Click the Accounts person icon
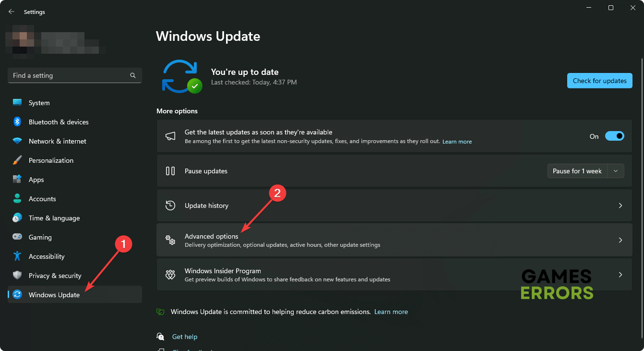The height and width of the screenshot is (351, 644). pos(17,199)
